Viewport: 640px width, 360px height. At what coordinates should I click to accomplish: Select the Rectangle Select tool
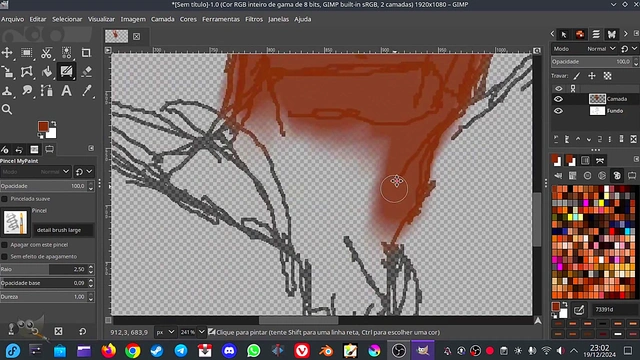pyautogui.click(x=27, y=53)
